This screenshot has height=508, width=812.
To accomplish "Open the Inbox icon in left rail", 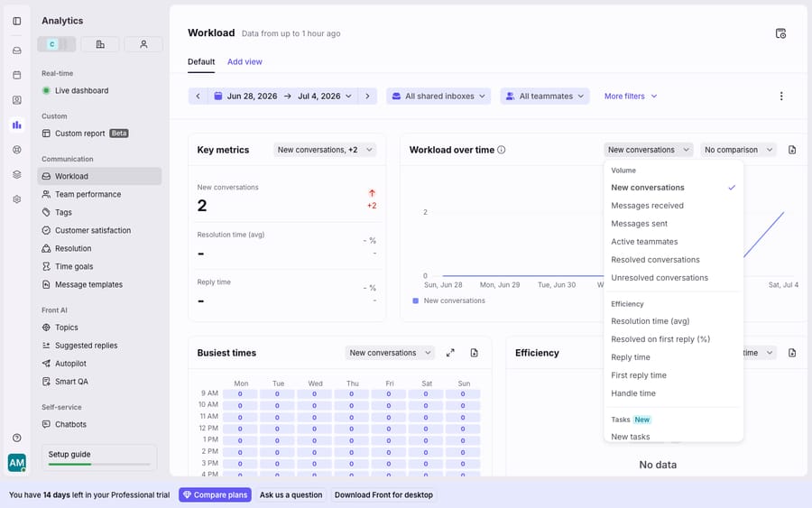I will [x=17, y=51].
